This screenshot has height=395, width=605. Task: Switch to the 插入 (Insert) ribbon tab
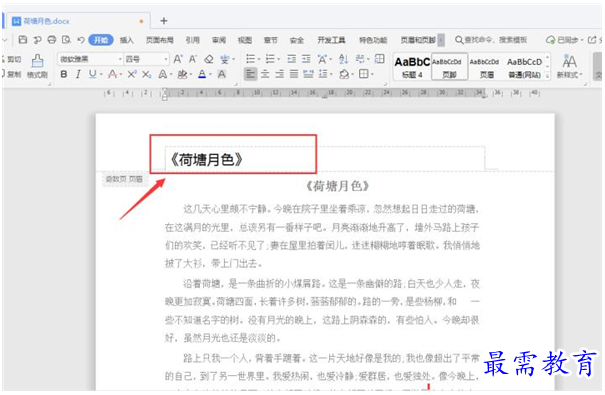[126, 40]
